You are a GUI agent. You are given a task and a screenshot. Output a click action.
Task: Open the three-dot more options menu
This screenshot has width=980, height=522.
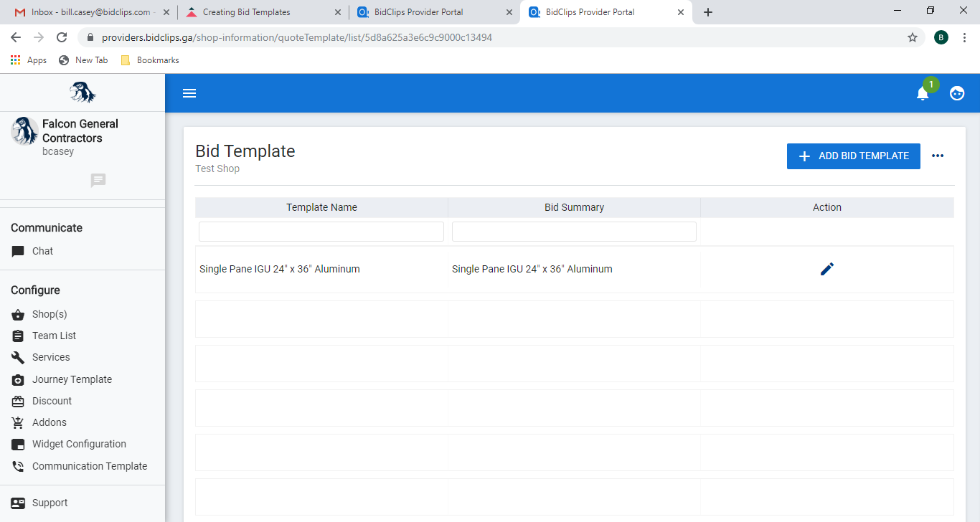click(938, 156)
